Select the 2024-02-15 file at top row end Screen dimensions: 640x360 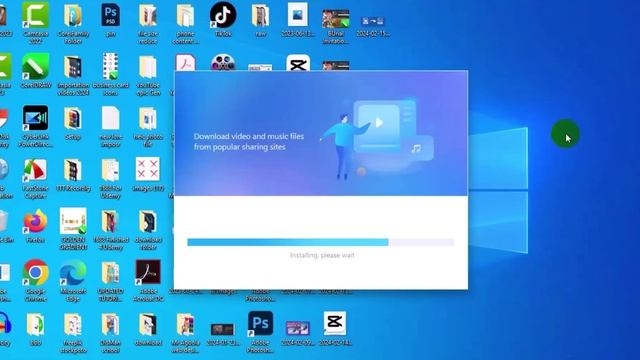pos(373,21)
